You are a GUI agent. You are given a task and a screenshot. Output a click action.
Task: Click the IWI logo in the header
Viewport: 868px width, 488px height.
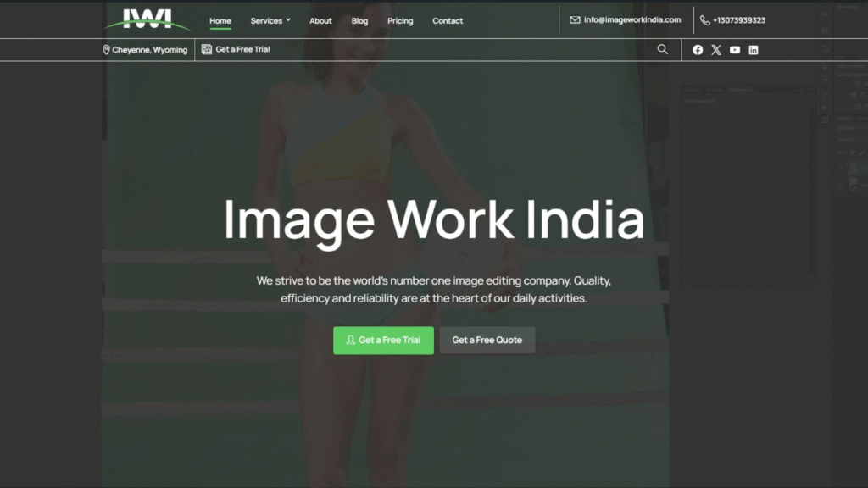click(147, 19)
